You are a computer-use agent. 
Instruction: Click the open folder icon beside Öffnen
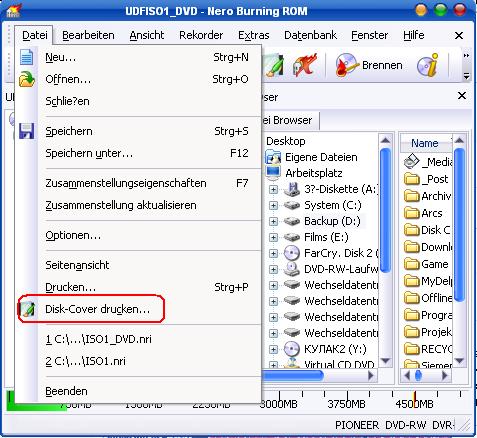tap(27, 79)
